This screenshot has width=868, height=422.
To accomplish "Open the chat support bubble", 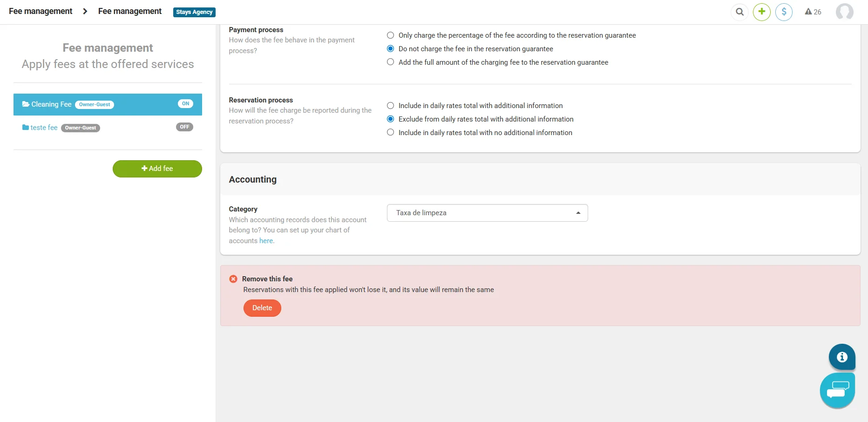I will pyautogui.click(x=837, y=390).
